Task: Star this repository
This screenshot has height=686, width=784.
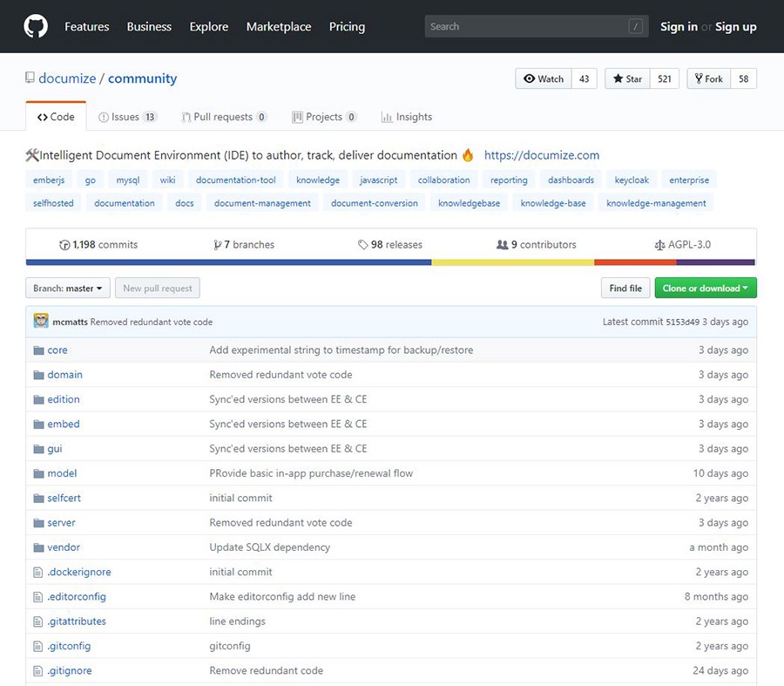Action: (x=627, y=78)
